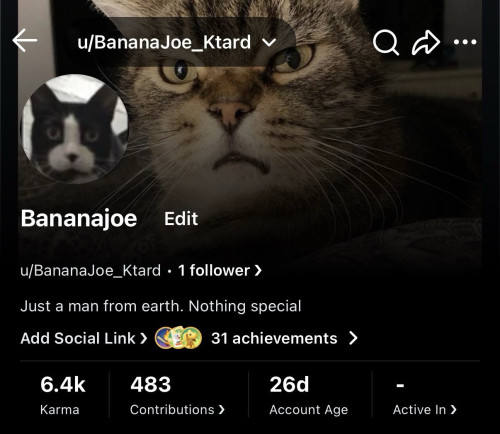
Task: Tap Add Social Link
Action: click(84, 338)
